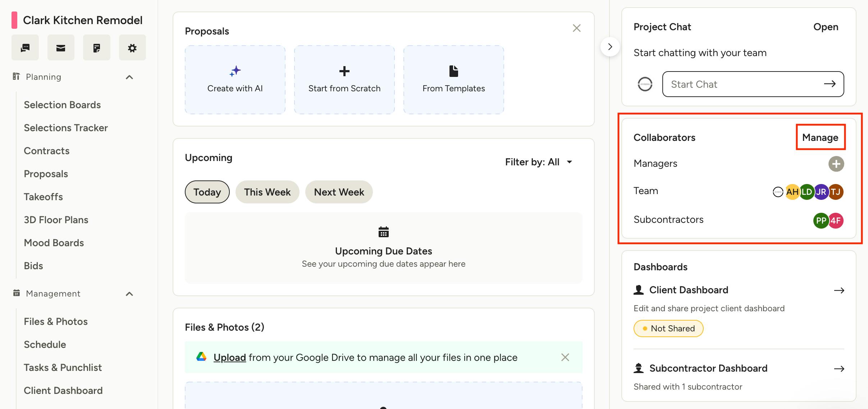Click Manage collaborators button
Viewport: 868px width, 409px height.
820,137
